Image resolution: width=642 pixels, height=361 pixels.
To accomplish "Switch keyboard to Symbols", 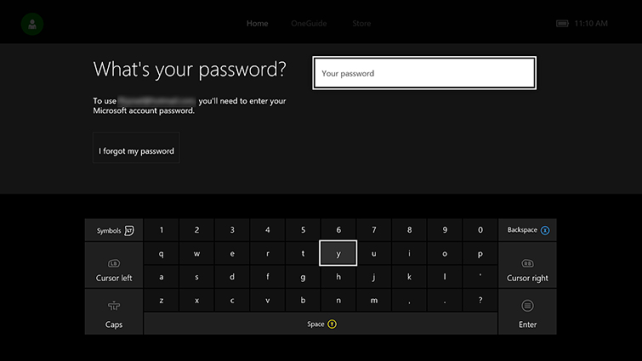I will (x=114, y=230).
